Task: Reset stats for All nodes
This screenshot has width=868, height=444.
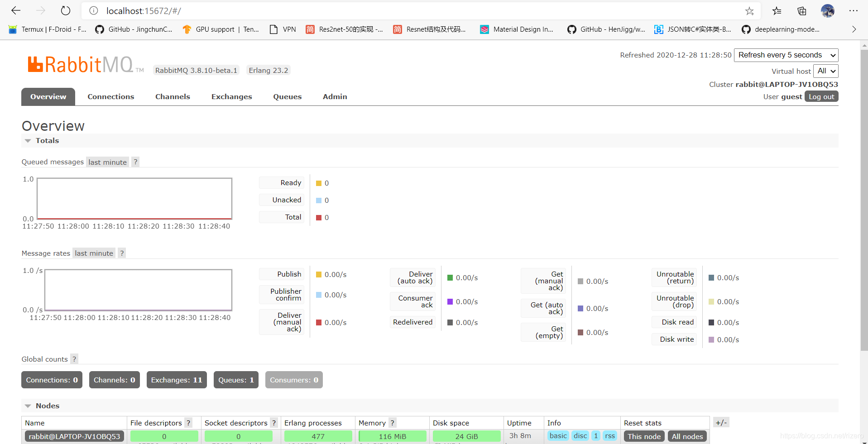Action: (x=687, y=436)
